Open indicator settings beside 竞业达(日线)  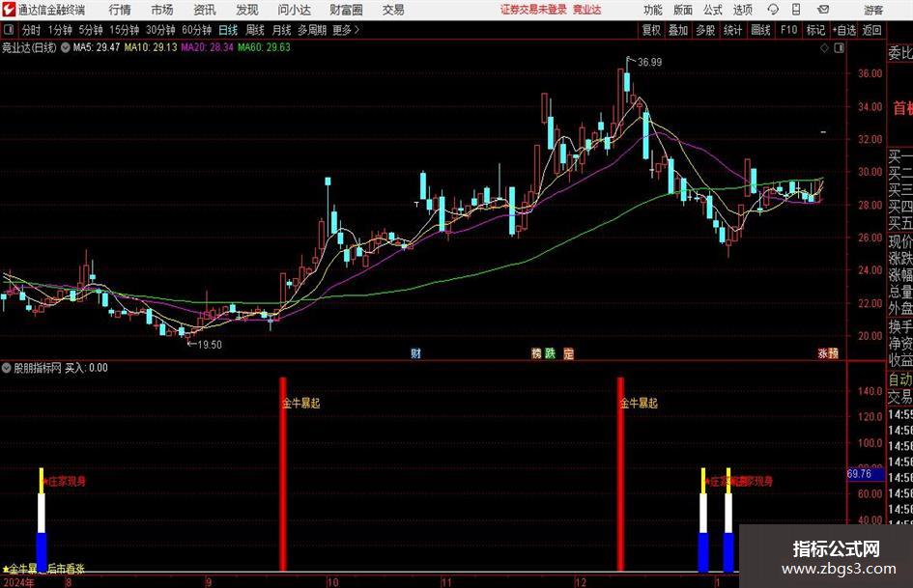point(66,47)
